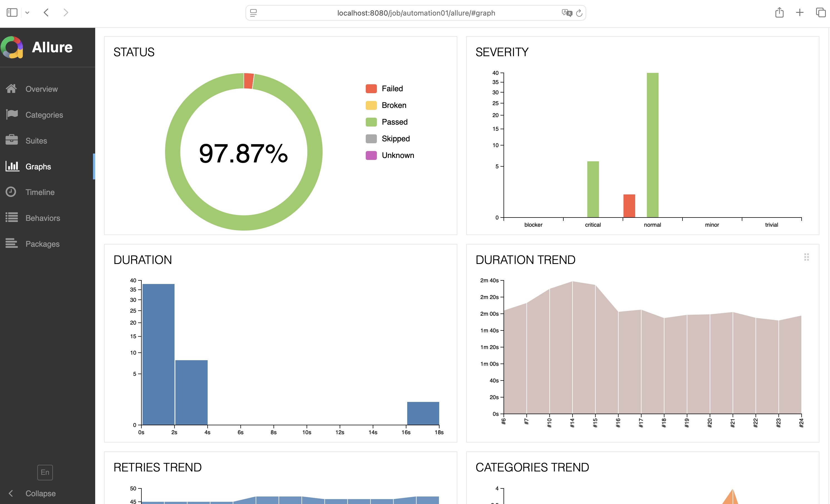Viewport: 830px width, 504px height.
Task: Open the sidebar options dropdown arrow
Action: 27,13
